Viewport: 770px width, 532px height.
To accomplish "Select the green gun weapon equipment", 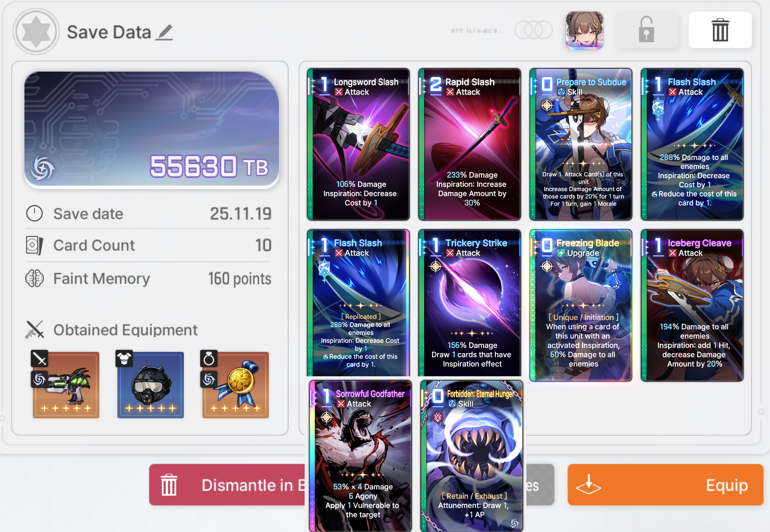I will 66,385.
